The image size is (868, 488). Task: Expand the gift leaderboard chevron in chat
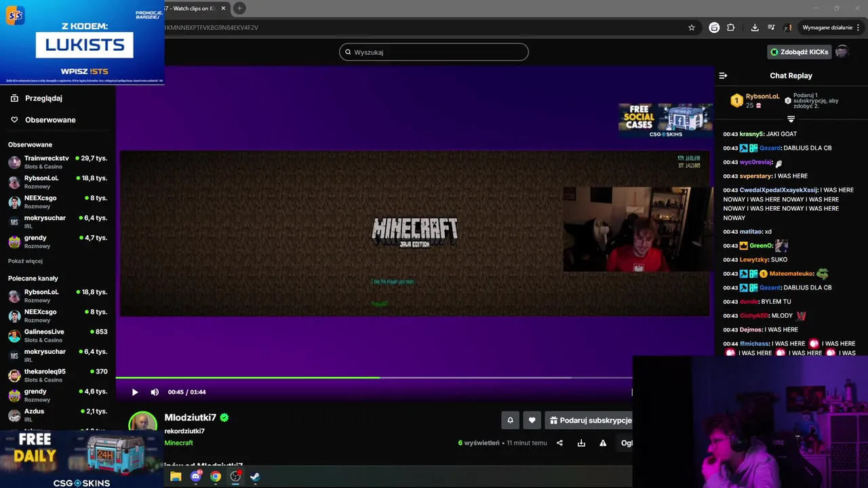791,119
